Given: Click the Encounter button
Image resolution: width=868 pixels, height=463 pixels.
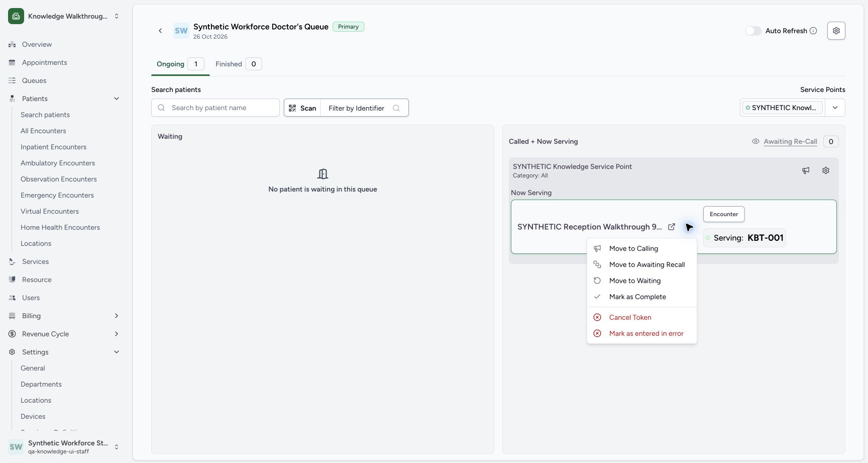Looking at the screenshot, I should pyautogui.click(x=724, y=214).
